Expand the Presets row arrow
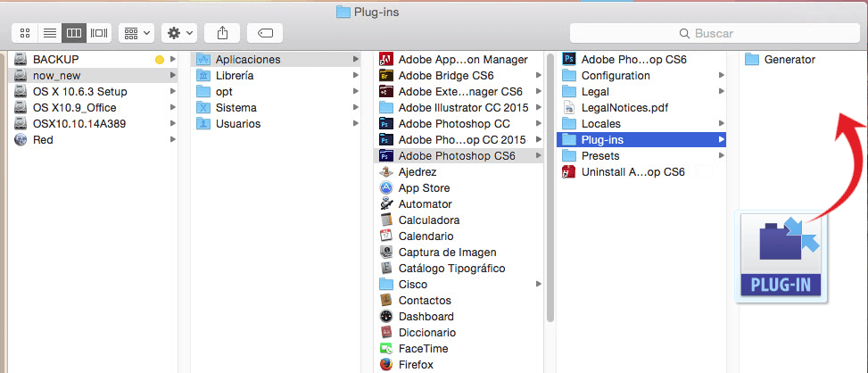 pos(722,156)
